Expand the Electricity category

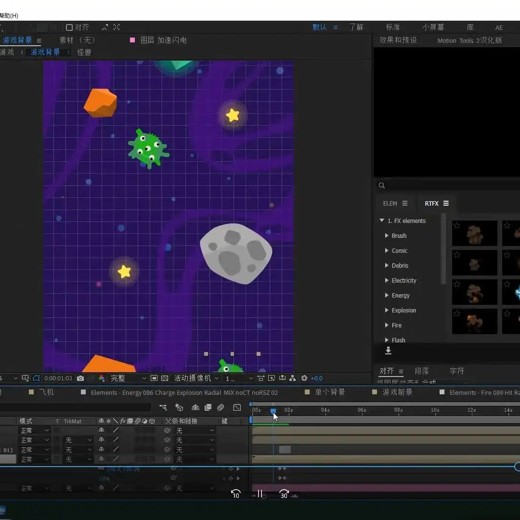click(386, 280)
